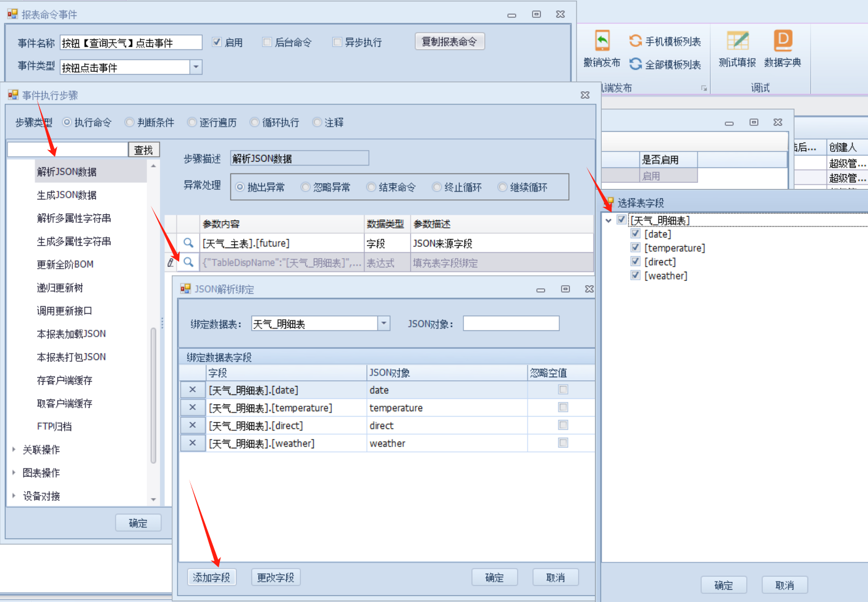Delete the [天气_明细表].[date] field binding row
Screen dimensions: 868x602
click(193, 390)
